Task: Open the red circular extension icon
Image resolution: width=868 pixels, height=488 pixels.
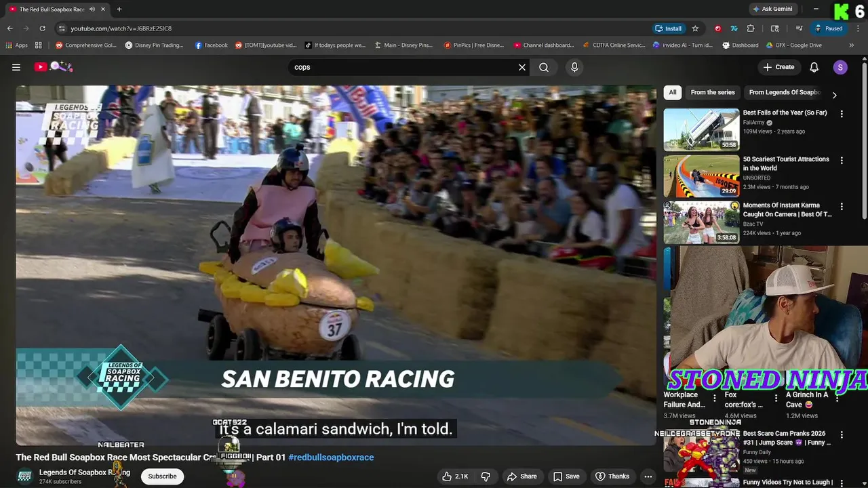Action: [x=717, y=28]
